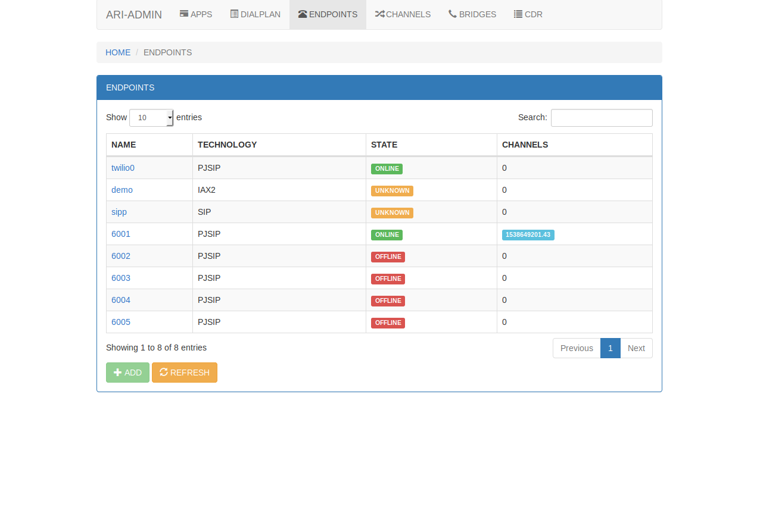Click the Previous pagination button
Viewport: 760px width, 532px height.
pyautogui.click(x=577, y=348)
